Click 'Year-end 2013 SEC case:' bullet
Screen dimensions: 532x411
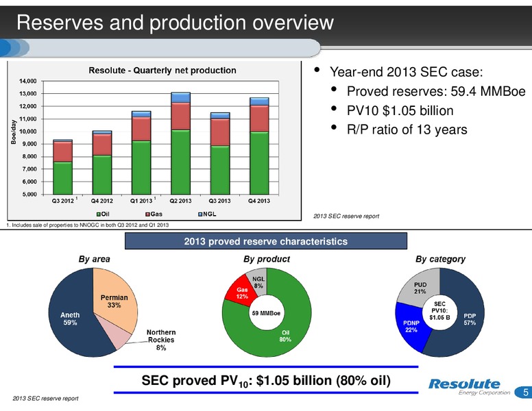coord(406,72)
